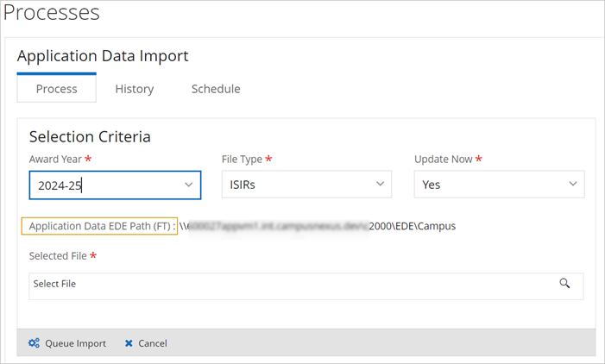Click the Selected File field label

pos(58,256)
